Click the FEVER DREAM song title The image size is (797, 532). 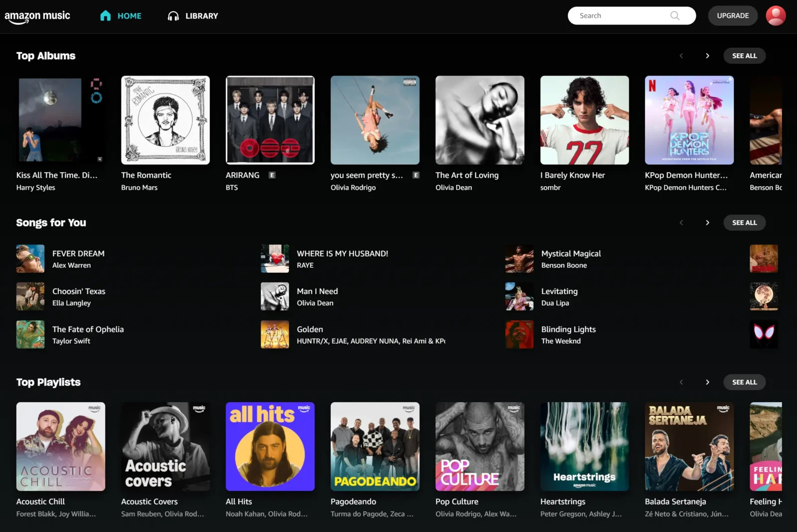coord(78,253)
